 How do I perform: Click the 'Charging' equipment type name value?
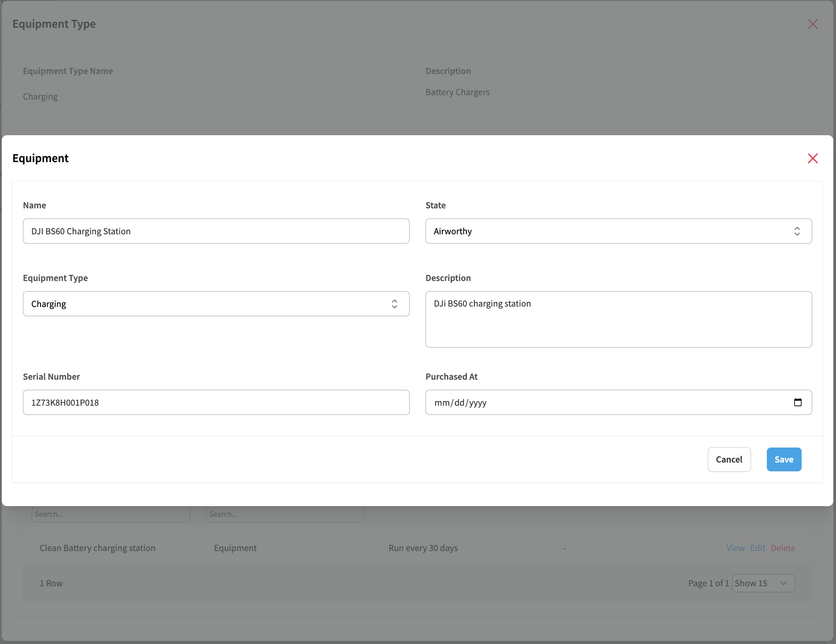click(x=40, y=96)
